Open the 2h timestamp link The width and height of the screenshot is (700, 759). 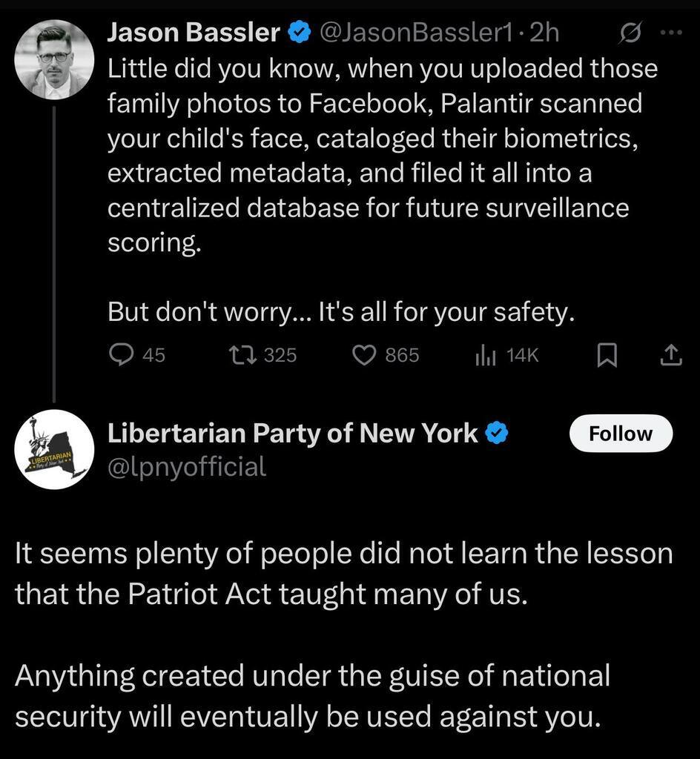tap(546, 33)
